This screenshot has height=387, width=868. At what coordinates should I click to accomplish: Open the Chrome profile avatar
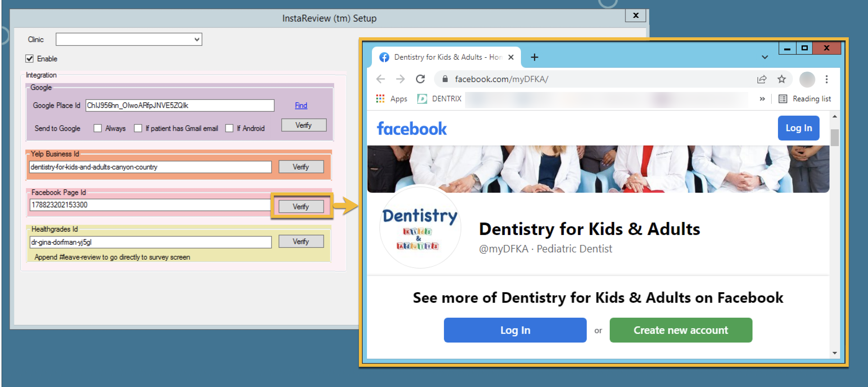pyautogui.click(x=807, y=80)
